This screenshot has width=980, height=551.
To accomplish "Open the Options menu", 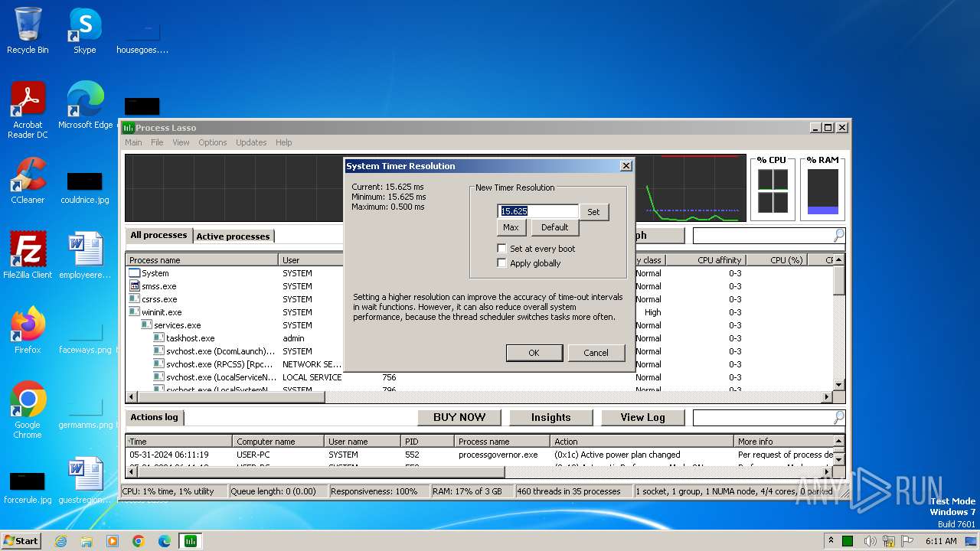I will tap(213, 142).
